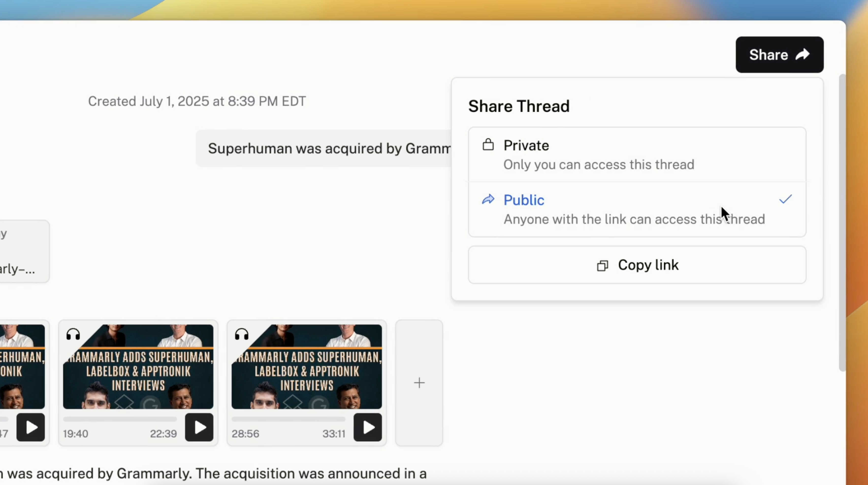Click the 'Share Thread' heading
868x485 pixels.
(x=519, y=106)
